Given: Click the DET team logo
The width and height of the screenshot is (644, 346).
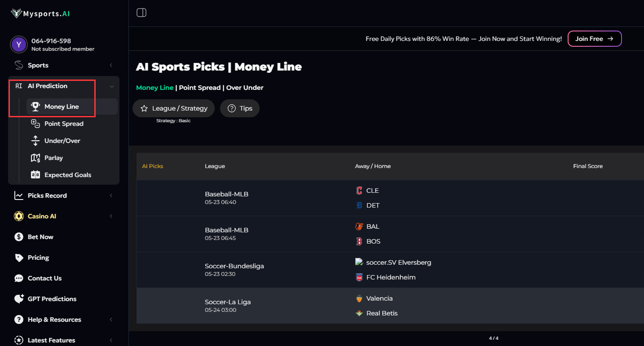Looking at the screenshot, I should [x=359, y=205].
